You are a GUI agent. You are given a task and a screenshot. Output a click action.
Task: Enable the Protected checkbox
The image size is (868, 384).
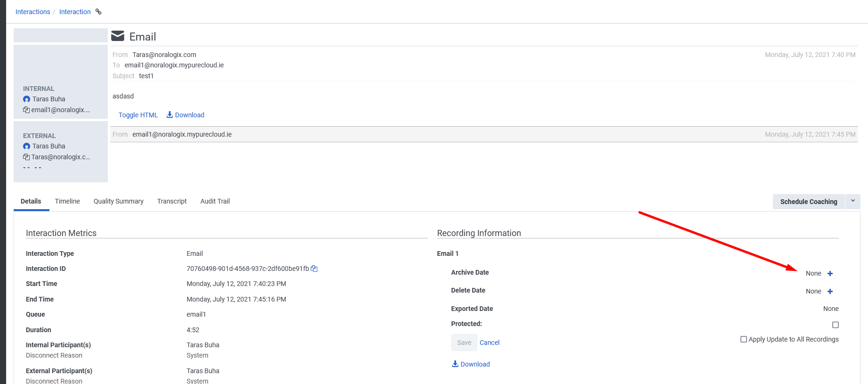835,325
